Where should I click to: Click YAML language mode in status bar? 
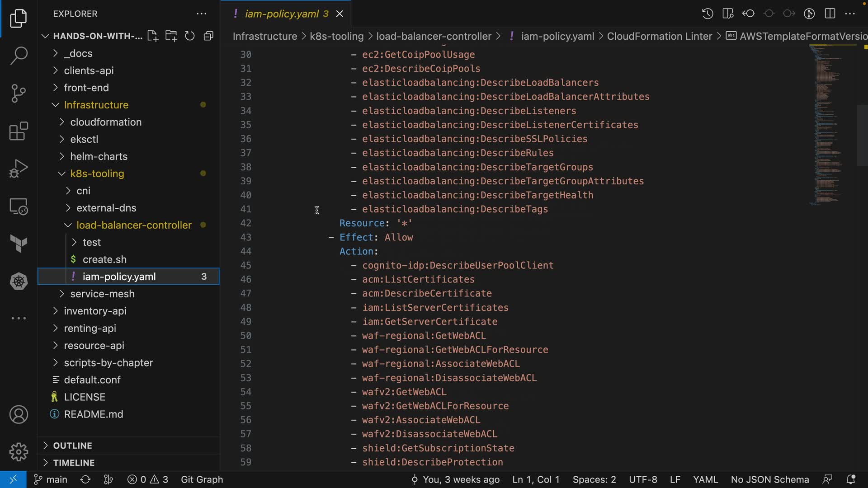705,479
